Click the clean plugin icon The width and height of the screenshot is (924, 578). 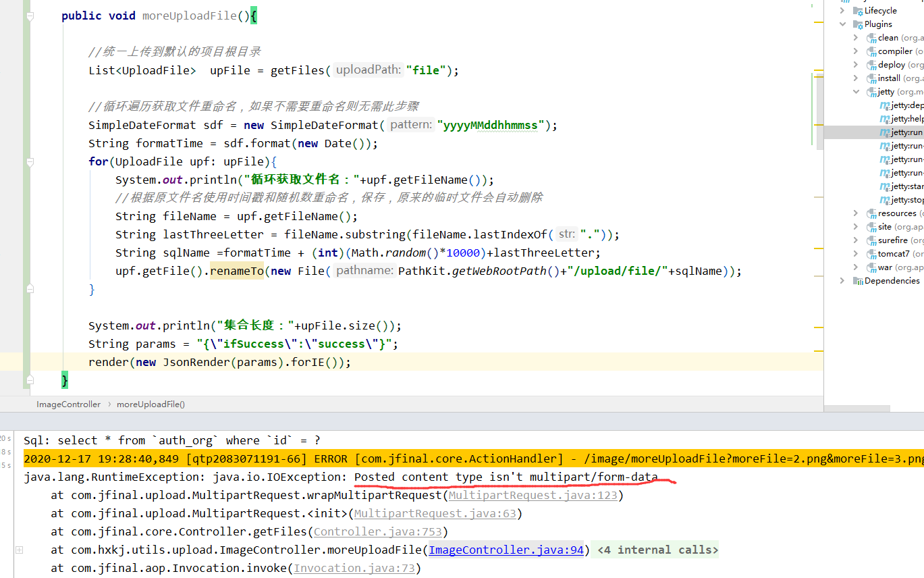click(x=871, y=38)
